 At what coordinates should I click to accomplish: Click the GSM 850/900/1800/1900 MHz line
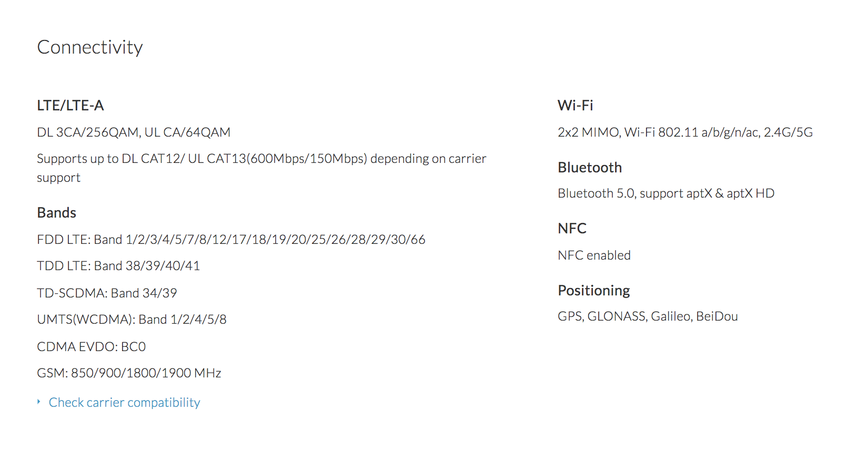point(129,373)
